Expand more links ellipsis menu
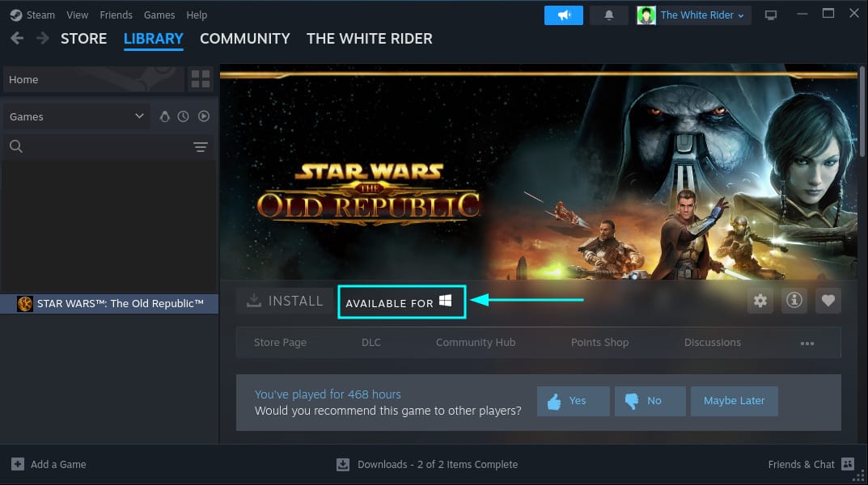 tap(807, 344)
